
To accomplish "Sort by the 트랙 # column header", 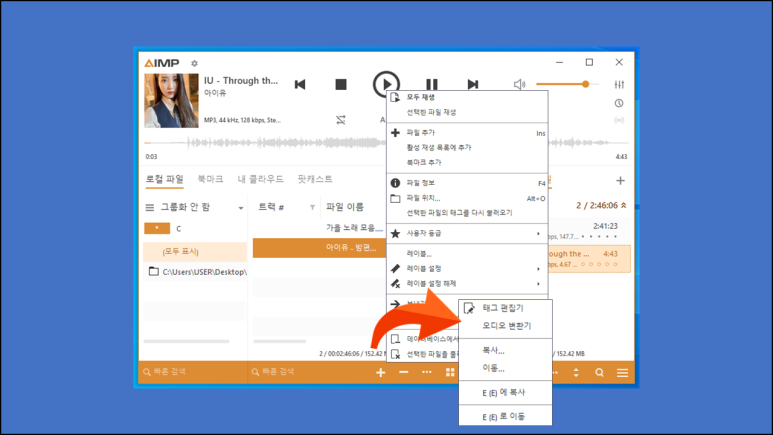I will pos(271,207).
